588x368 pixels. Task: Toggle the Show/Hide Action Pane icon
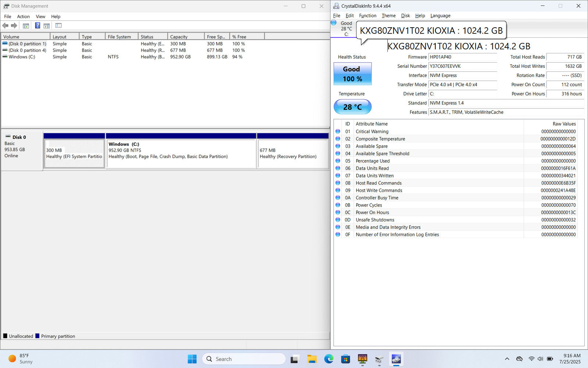click(x=47, y=26)
